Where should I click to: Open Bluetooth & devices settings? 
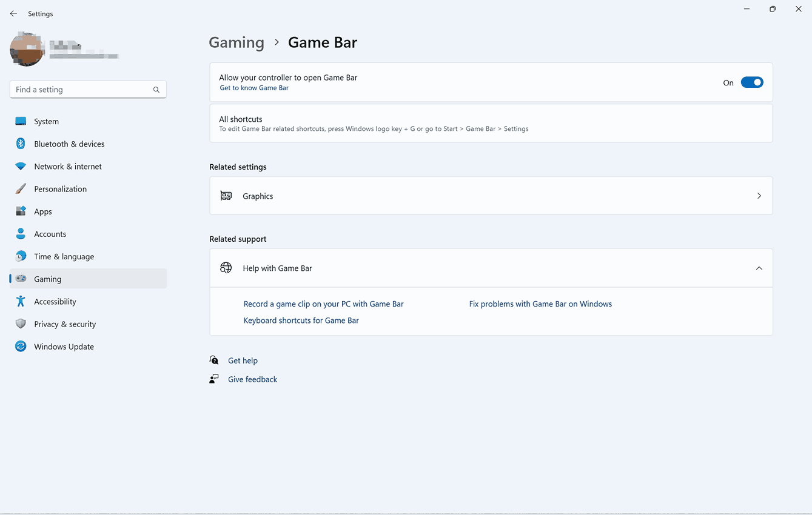coord(88,144)
